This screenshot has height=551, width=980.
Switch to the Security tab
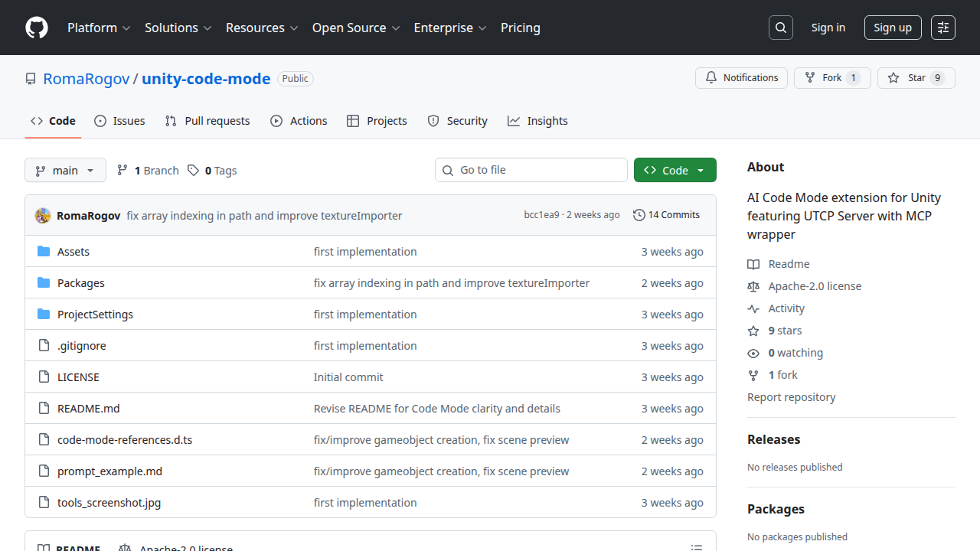(x=457, y=121)
